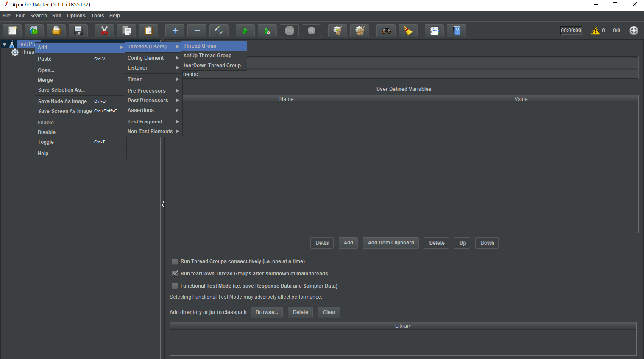Click the Cut scissors icon
The width and height of the screenshot is (644, 359).
104,31
